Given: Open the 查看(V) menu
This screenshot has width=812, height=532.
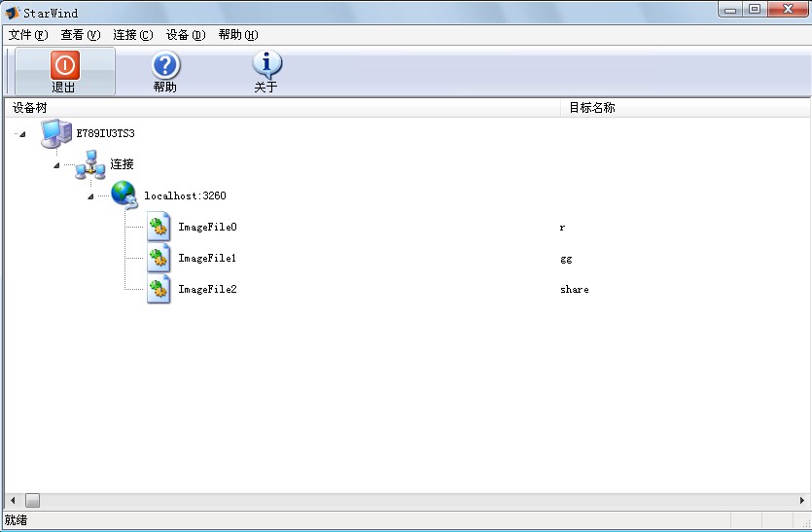Looking at the screenshot, I should click(80, 35).
